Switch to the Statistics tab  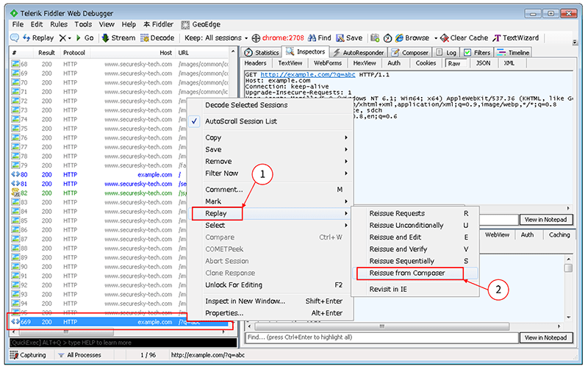click(x=262, y=52)
